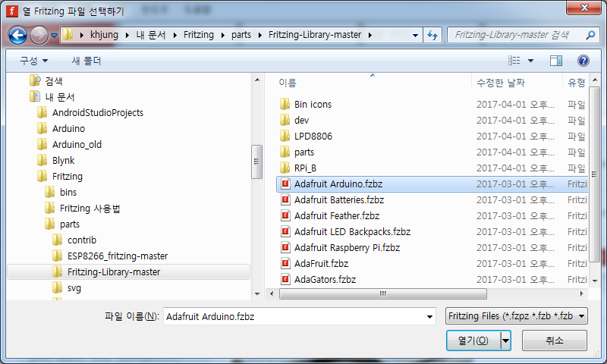Click AdaGators.fzbz file icon
This screenshot has height=364, width=607.
[285, 279]
